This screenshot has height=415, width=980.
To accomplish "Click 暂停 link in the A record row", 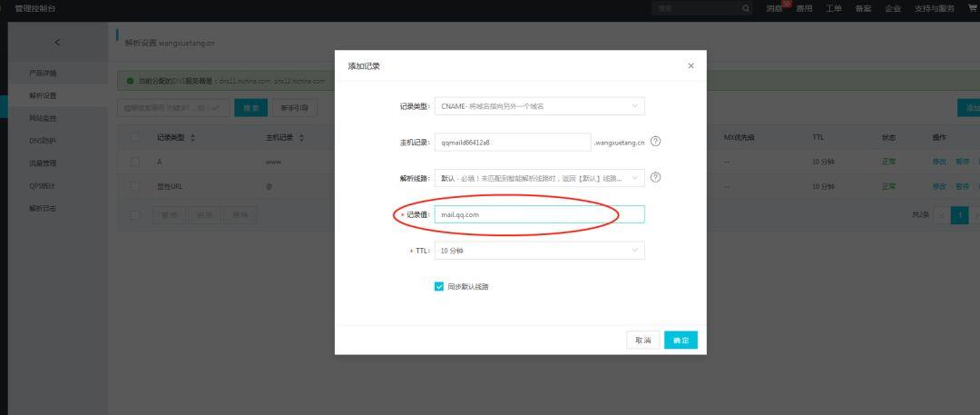I will [x=962, y=162].
